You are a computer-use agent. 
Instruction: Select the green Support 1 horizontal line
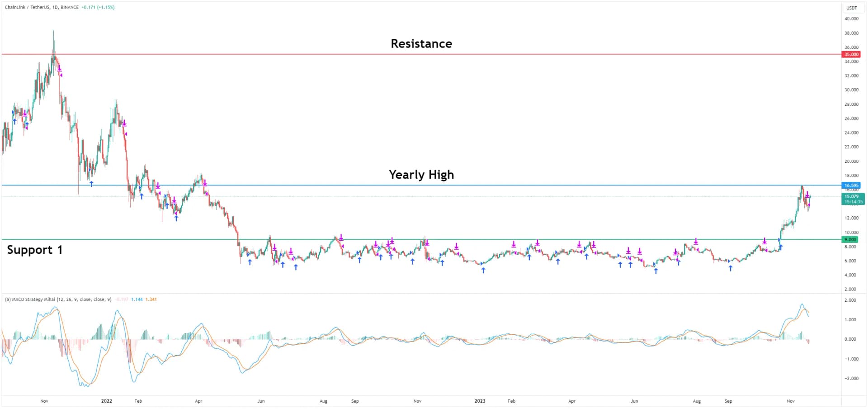136,239
